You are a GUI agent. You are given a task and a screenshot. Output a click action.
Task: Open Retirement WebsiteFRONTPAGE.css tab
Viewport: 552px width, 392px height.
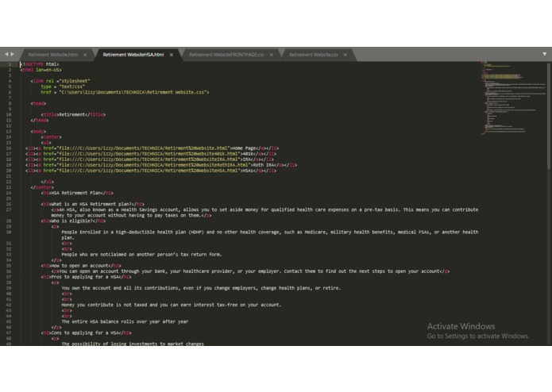click(226, 55)
